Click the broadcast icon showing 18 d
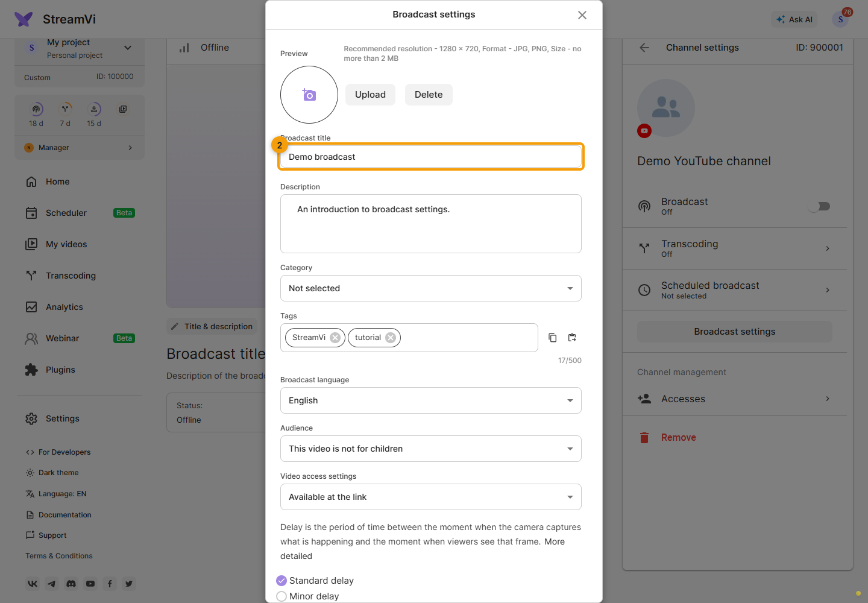The height and width of the screenshot is (603, 868). [x=36, y=109]
